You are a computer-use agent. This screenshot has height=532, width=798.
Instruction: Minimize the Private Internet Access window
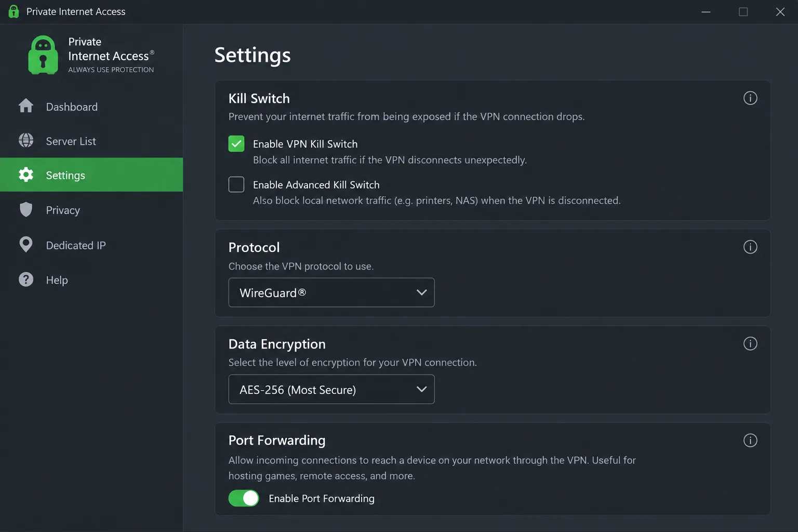(706, 11)
